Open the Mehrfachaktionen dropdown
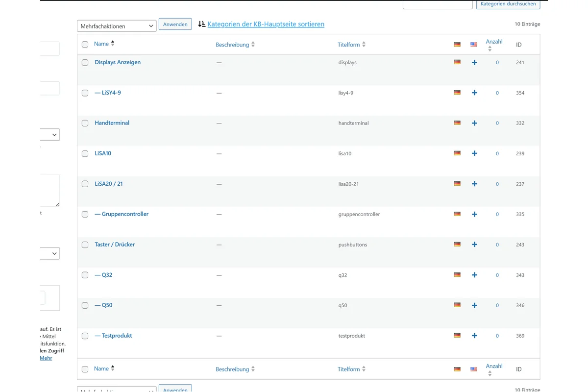Screen dimensions: 588x392 point(116,25)
